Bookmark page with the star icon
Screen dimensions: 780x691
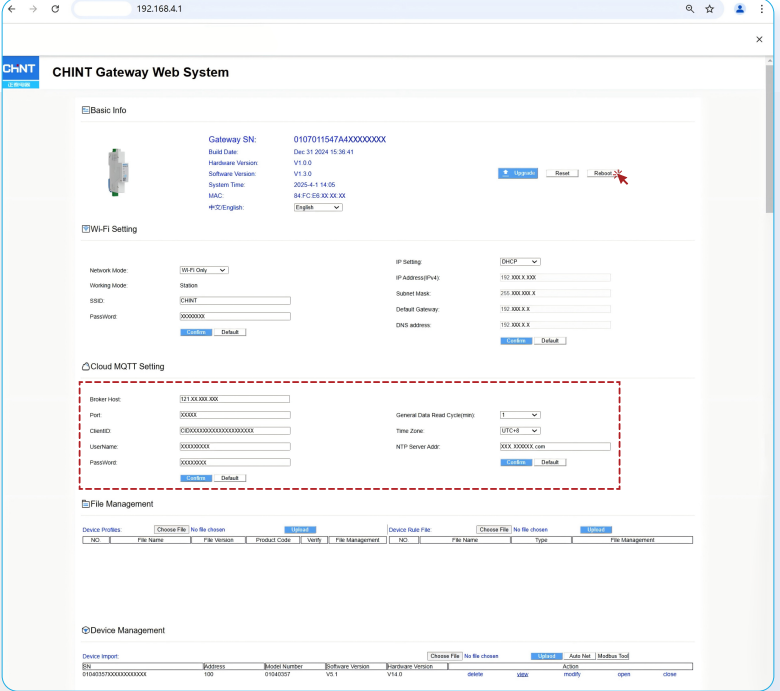[x=709, y=9]
